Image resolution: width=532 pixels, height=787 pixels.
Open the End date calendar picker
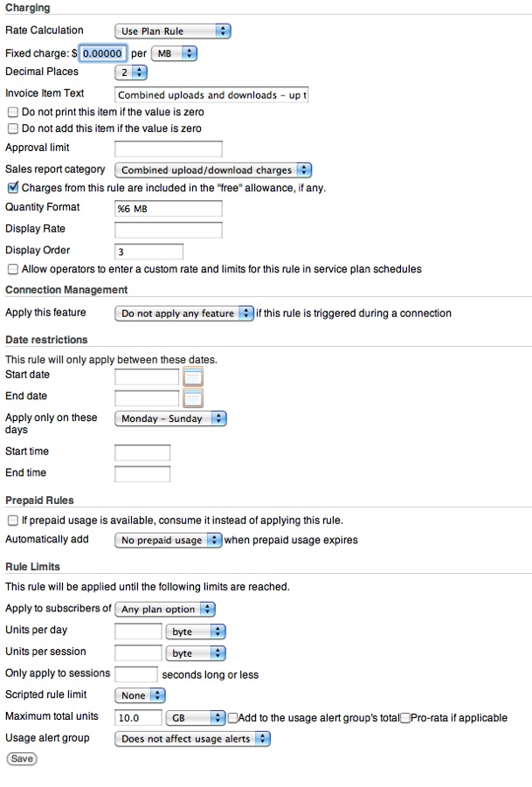click(192, 398)
